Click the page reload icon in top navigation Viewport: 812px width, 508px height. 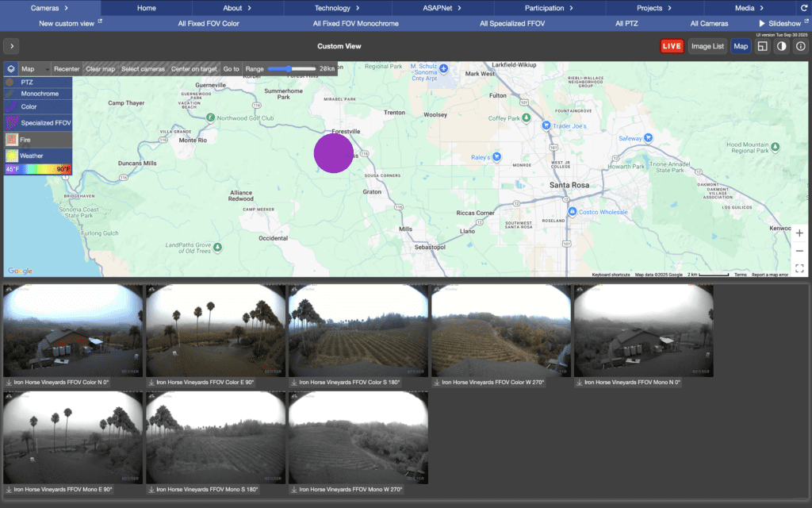click(803, 8)
